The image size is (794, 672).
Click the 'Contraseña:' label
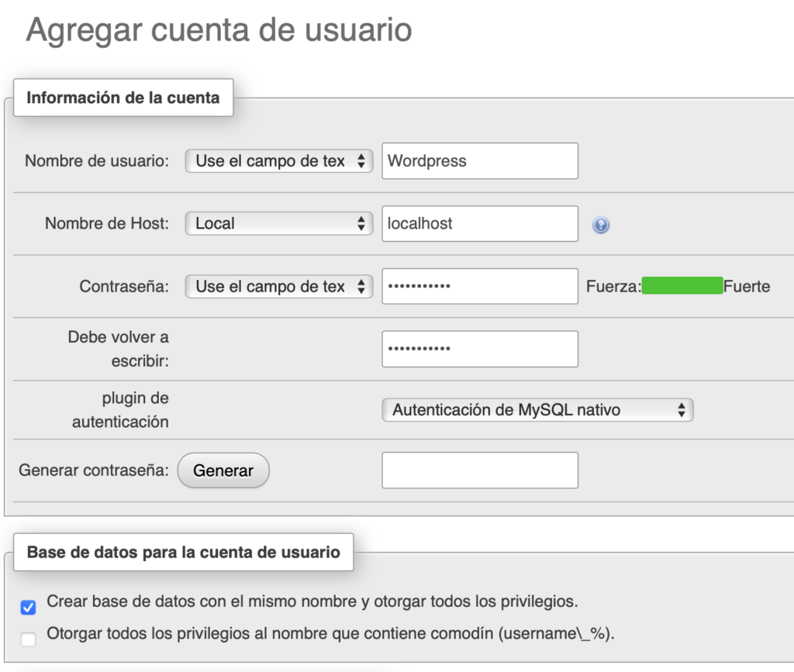coord(124,287)
